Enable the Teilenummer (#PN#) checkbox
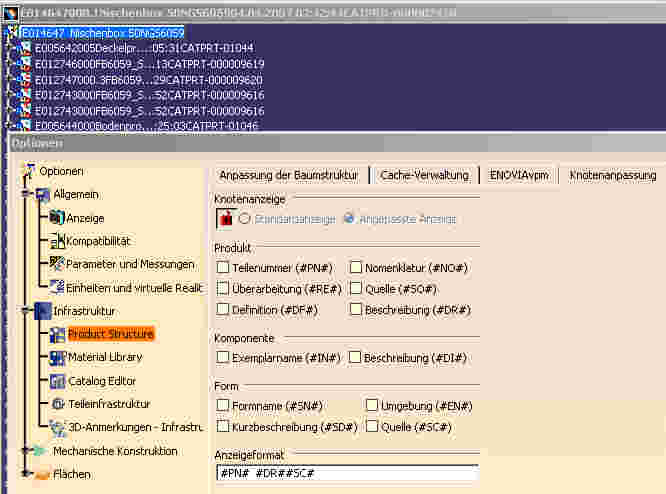The width and height of the screenshot is (666, 494). 223,268
